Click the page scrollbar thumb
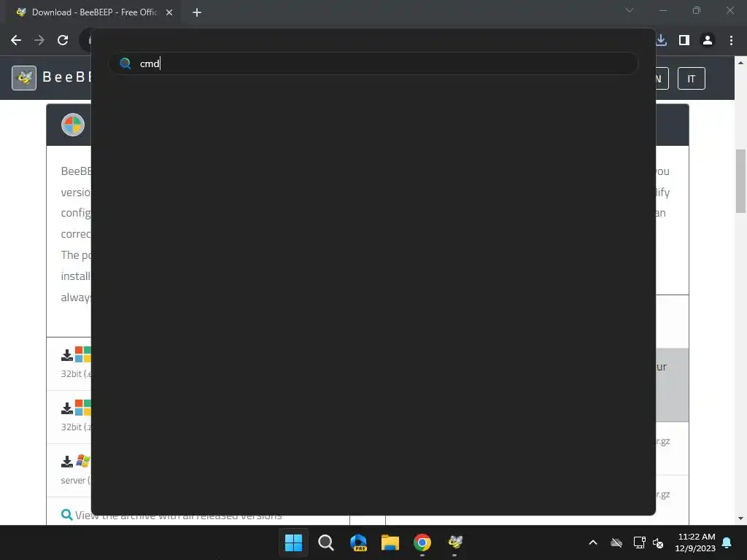The height and width of the screenshot is (560, 747). [741, 181]
